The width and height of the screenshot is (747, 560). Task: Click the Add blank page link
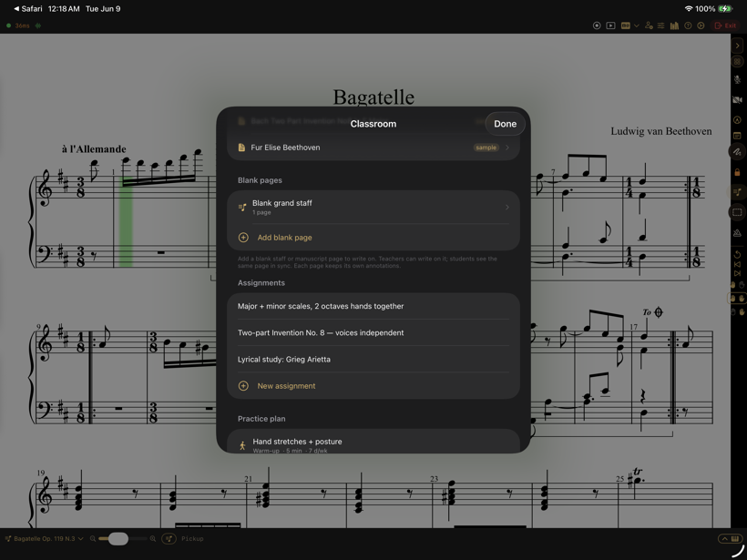pos(284,237)
